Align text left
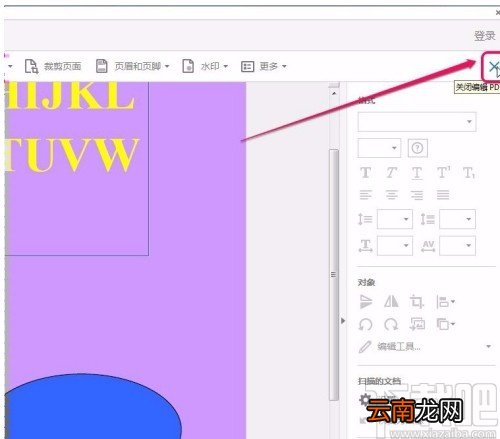Screen dimensions: 500x439 click(x=365, y=194)
